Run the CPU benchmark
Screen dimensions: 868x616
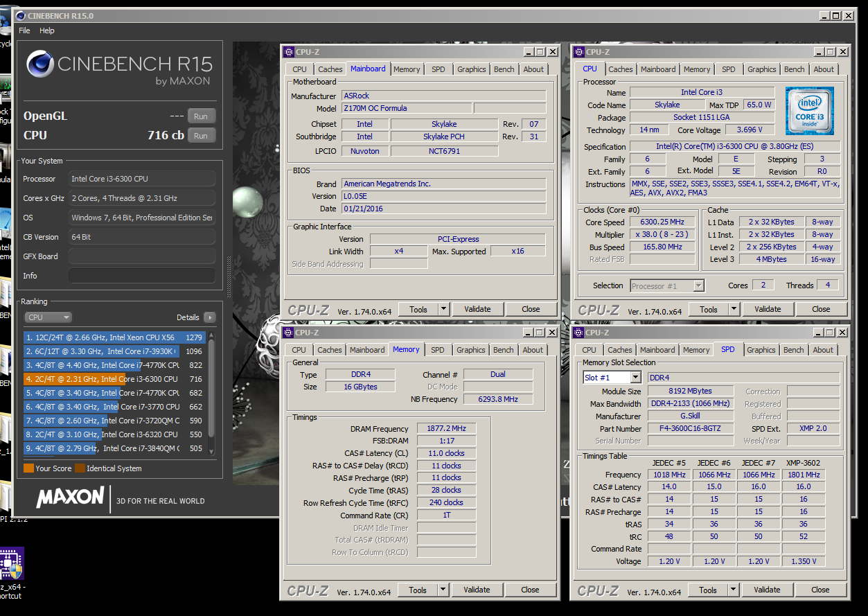(x=201, y=136)
